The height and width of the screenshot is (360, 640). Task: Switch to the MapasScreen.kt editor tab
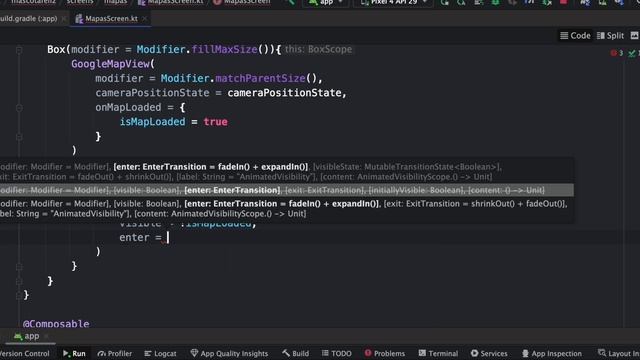click(x=111, y=19)
